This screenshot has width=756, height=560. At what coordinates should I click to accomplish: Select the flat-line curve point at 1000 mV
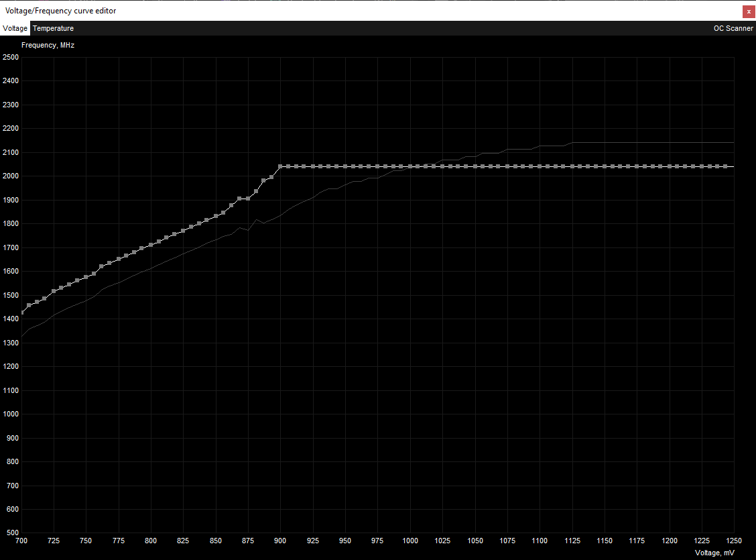pyautogui.click(x=409, y=166)
